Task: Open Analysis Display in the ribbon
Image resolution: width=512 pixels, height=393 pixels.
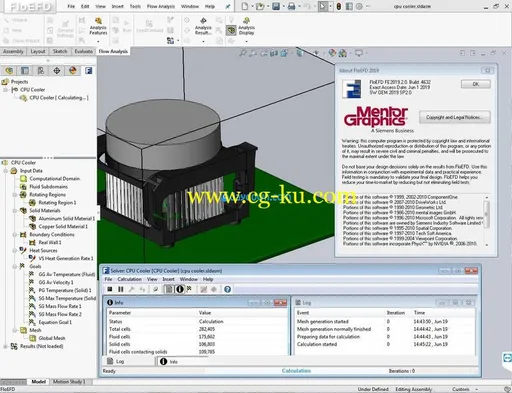Action: click(x=246, y=26)
